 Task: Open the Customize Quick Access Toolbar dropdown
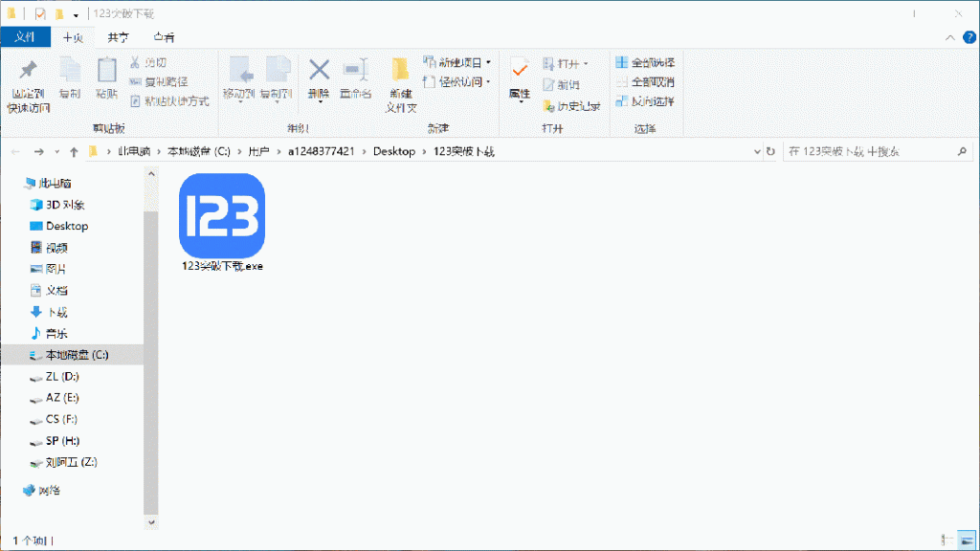76,15
